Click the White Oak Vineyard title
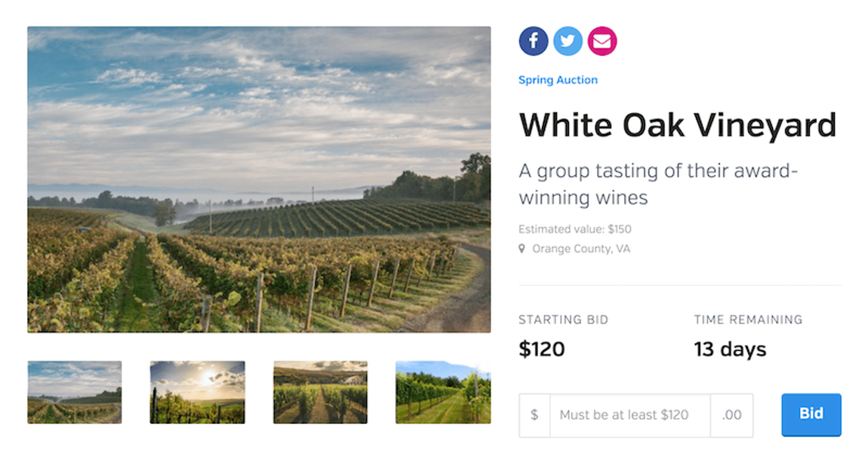This screenshot has height=469, width=868. [x=677, y=125]
